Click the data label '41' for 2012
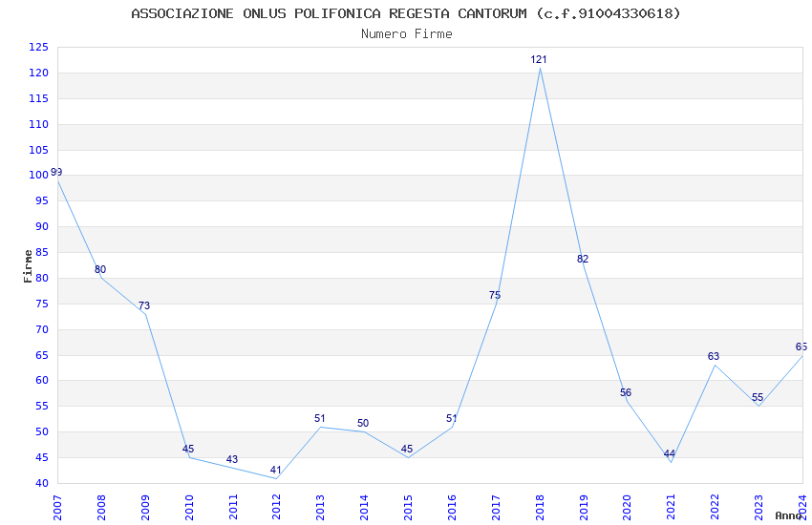812x525 pixels. (x=275, y=471)
